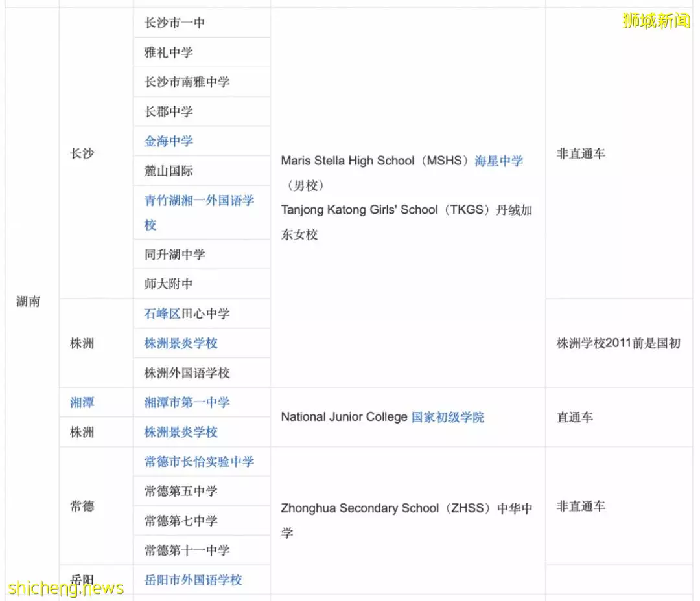This screenshot has height=601, width=700.
Task: Click the Maris Stella High School text
Action: (x=348, y=161)
